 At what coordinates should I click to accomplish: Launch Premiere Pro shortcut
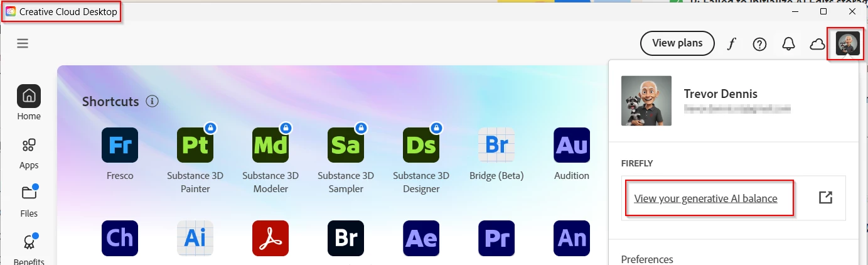tap(496, 238)
